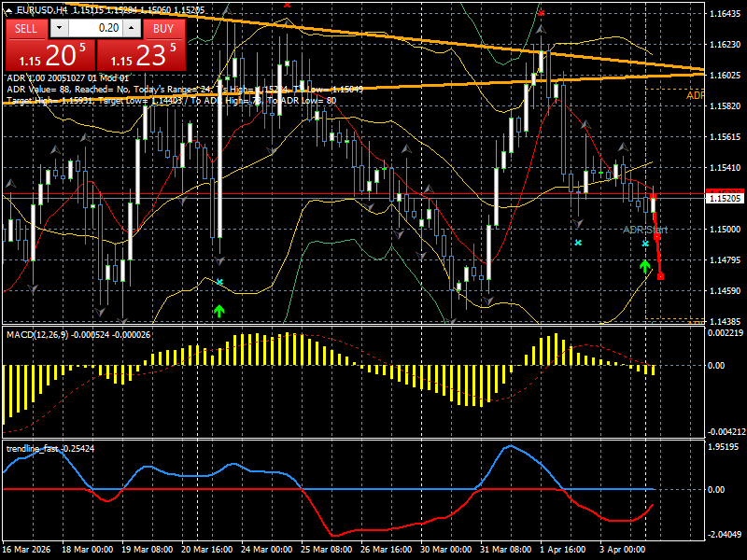Click the '25 Mar 08:00' time label
The image size is (747, 560).
coord(326,549)
